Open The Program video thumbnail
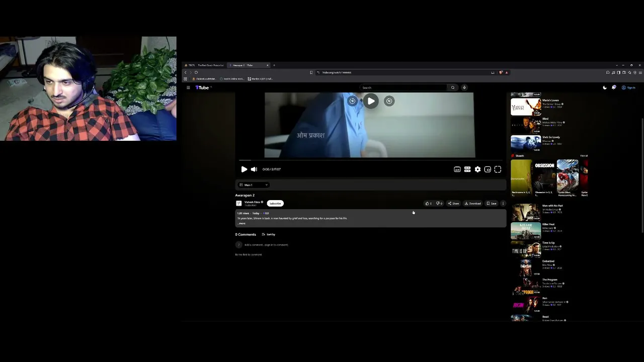The image size is (644, 362). tap(526, 286)
